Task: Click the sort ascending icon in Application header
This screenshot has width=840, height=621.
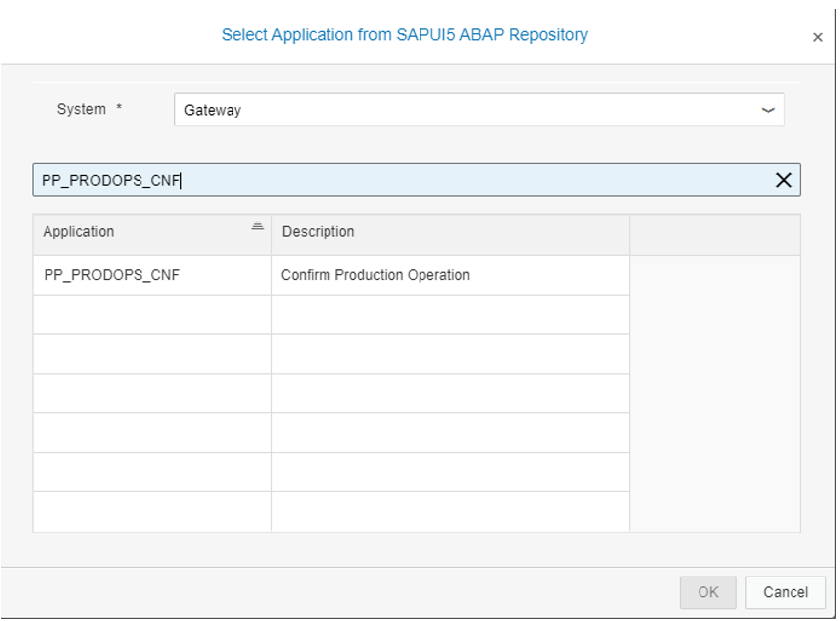Action: click(257, 225)
